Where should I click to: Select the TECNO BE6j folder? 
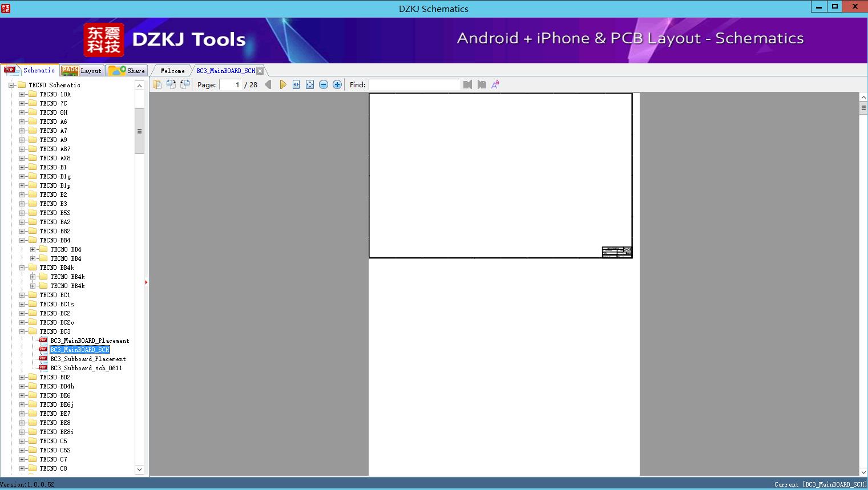(56, 404)
